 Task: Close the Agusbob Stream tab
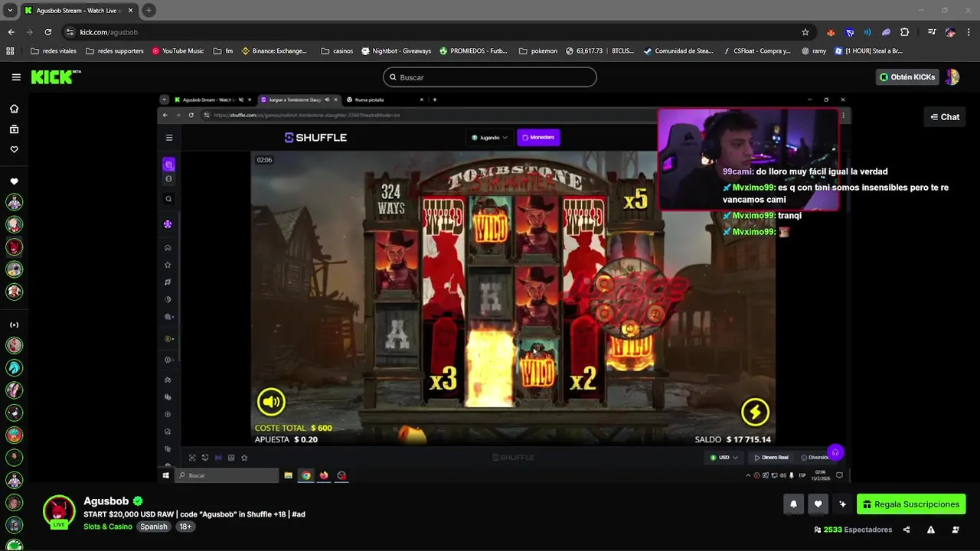(x=130, y=11)
